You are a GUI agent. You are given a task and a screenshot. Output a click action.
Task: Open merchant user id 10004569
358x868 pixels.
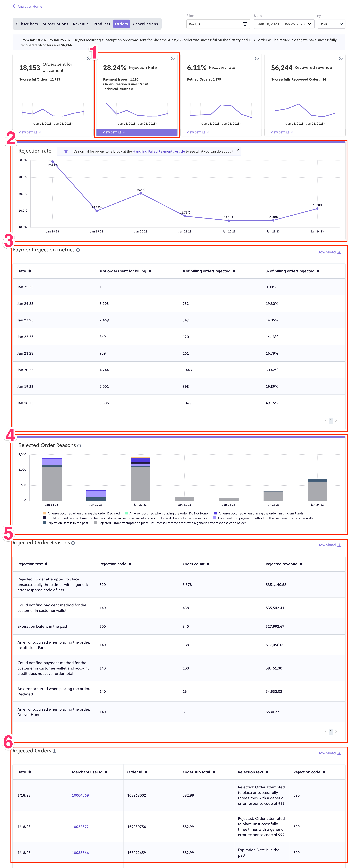(x=80, y=795)
